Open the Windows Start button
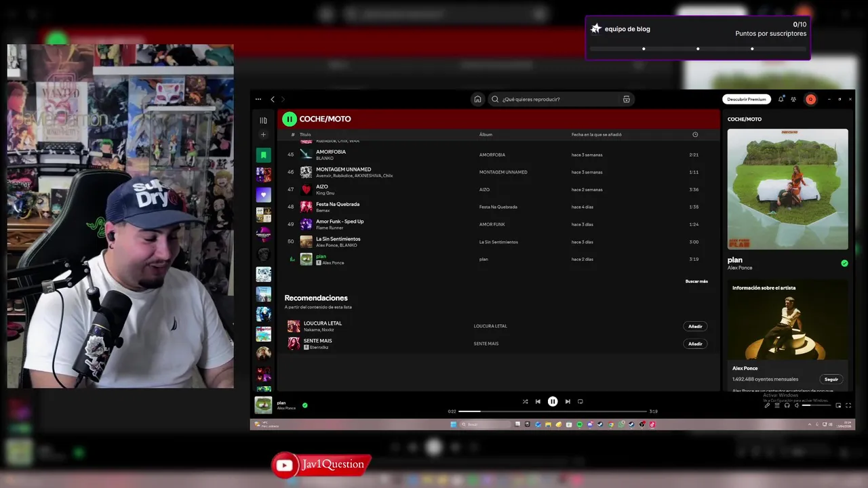This screenshot has height=488, width=868. [454, 424]
